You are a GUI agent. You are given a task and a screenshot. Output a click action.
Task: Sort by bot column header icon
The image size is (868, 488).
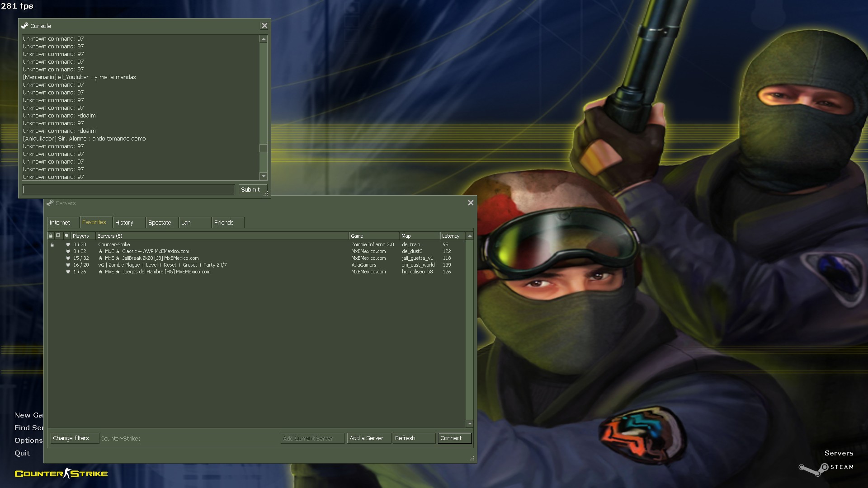click(x=58, y=236)
